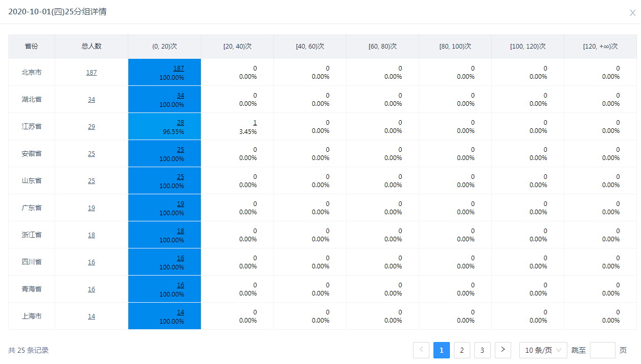This screenshot has width=641, height=364.
Task: Click 上海市 total count 14 link
Action: pos(91,316)
